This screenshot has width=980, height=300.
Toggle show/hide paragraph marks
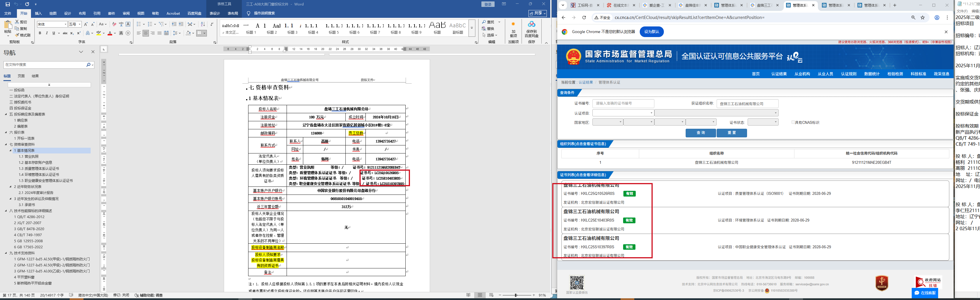tap(212, 24)
